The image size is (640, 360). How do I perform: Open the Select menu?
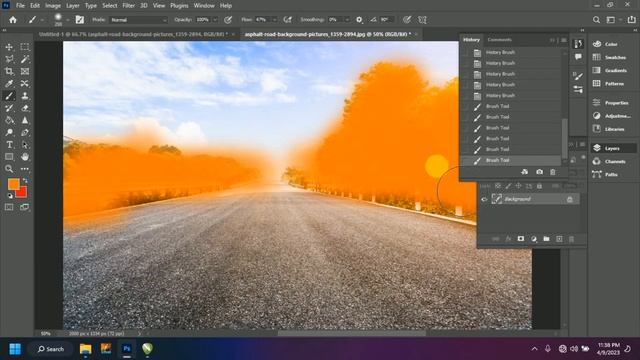coord(109,6)
